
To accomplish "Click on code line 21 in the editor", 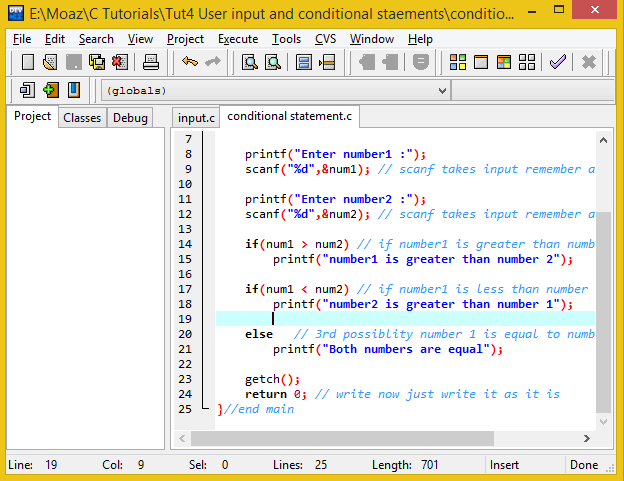I will [x=385, y=349].
